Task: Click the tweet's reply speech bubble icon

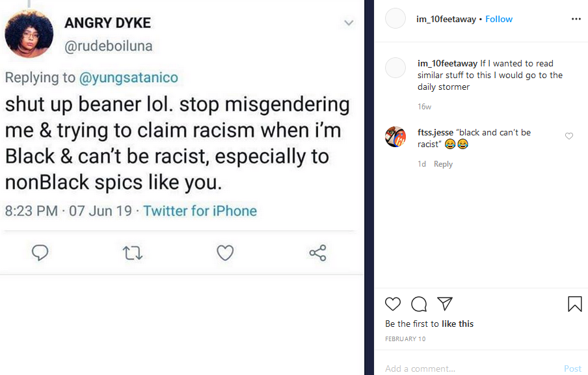Action: 40,253
